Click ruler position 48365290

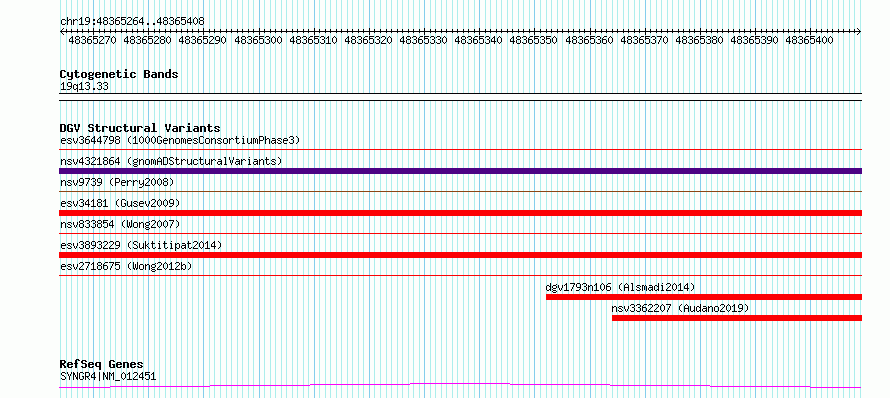[202, 40]
